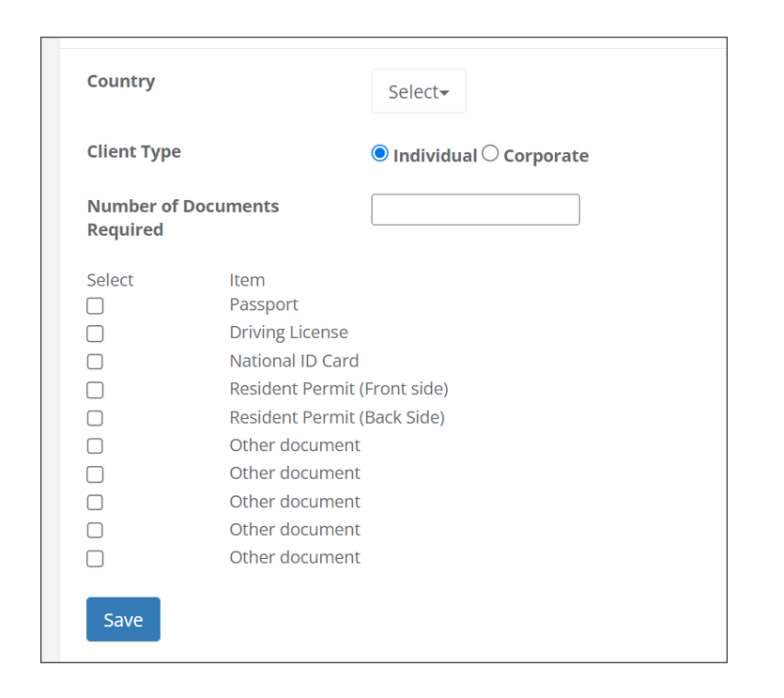Viewport: 784px width, 698px height.
Task: Check the last Other document checkbox
Action: (95, 559)
